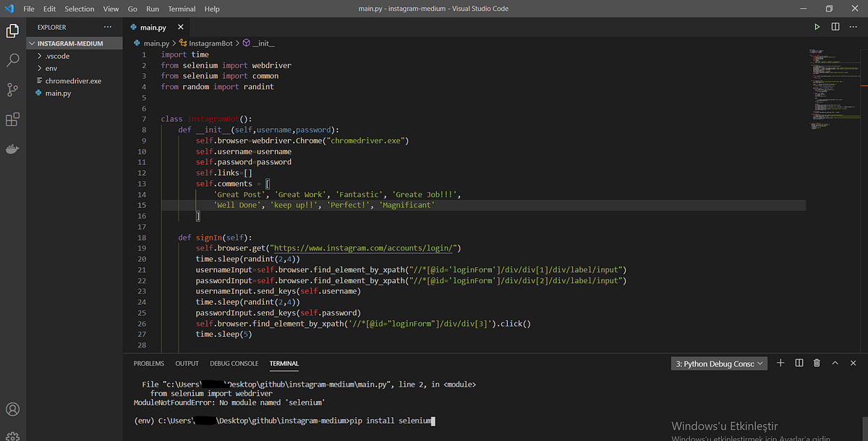This screenshot has height=441, width=868.
Task: Maximize the panel with the chevron
Action: coord(834,363)
